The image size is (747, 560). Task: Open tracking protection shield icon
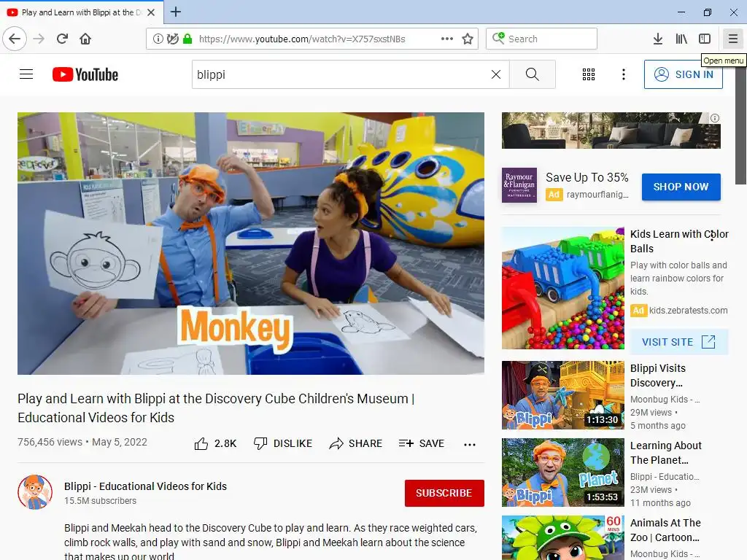172,39
